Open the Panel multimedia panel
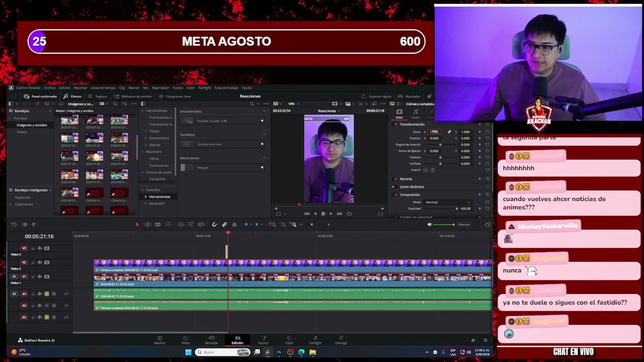The image size is (644, 362). tap(40, 96)
